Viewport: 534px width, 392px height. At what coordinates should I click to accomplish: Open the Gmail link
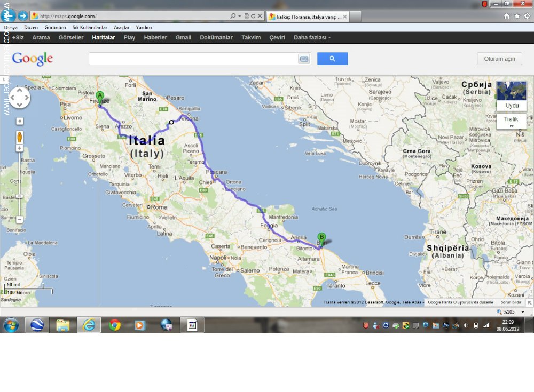[x=183, y=37]
